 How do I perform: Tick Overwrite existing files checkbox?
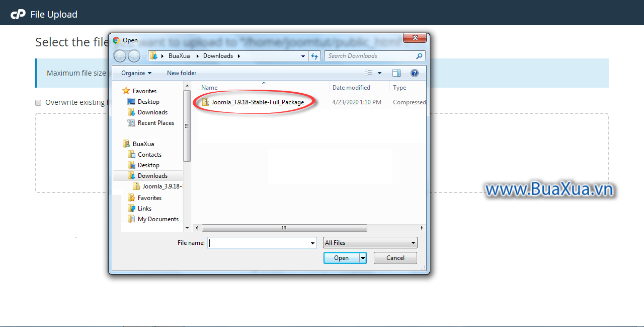pos(38,103)
